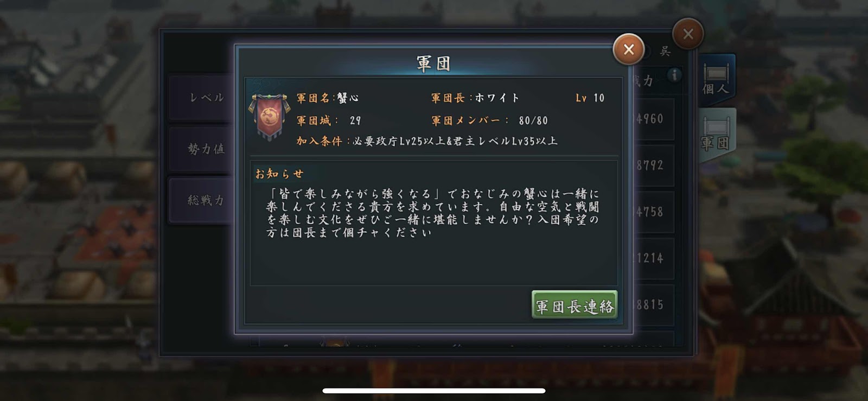The width and height of the screenshot is (868, 401).
Task: Tap the お知らせ announcement text box
Action: [433, 223]
